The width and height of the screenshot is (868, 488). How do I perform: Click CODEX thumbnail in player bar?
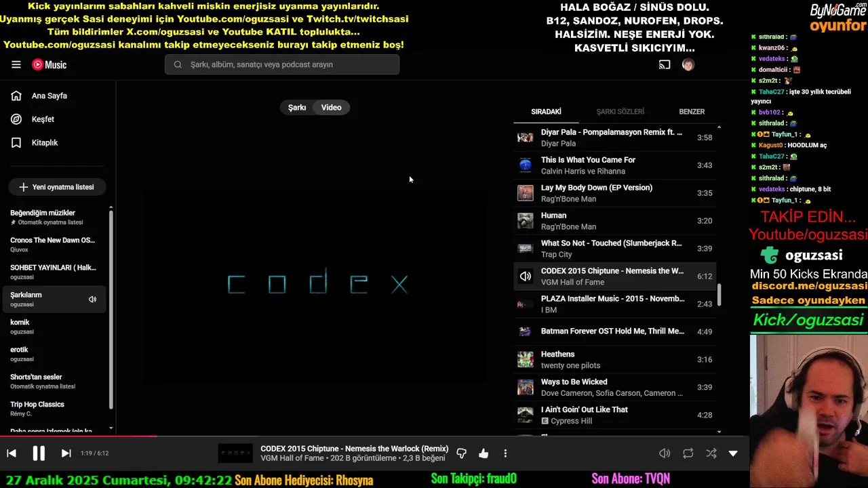(235, 453)
